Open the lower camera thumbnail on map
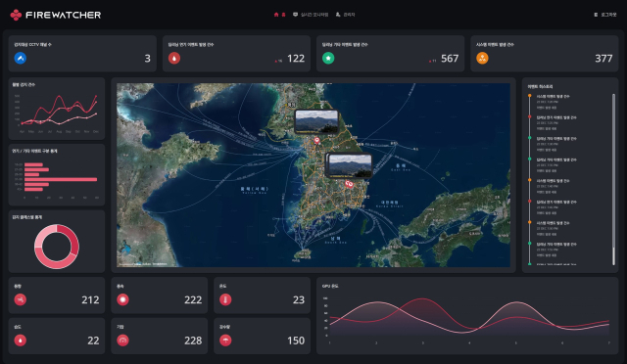Image resolution: width=627 pixels, height=364 pixels. pyautogui.click(x=350, y=165)
